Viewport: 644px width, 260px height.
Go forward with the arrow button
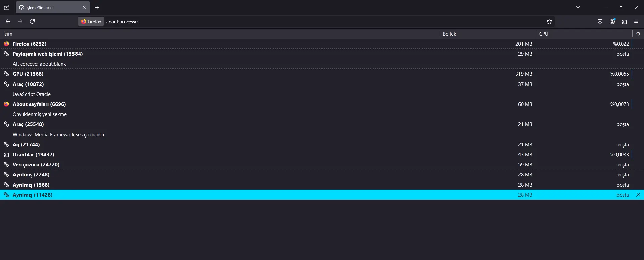[x=20, y=21]
